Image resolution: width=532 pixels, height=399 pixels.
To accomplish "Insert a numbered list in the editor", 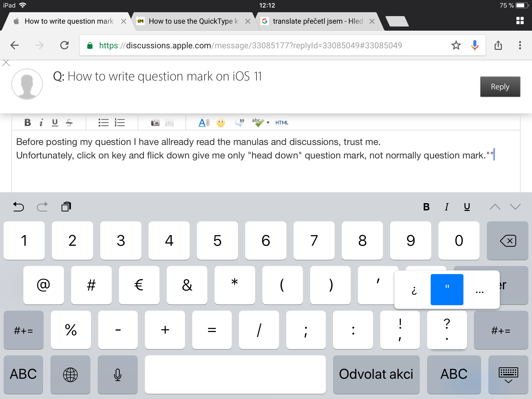I will click(x=120, y=123).
